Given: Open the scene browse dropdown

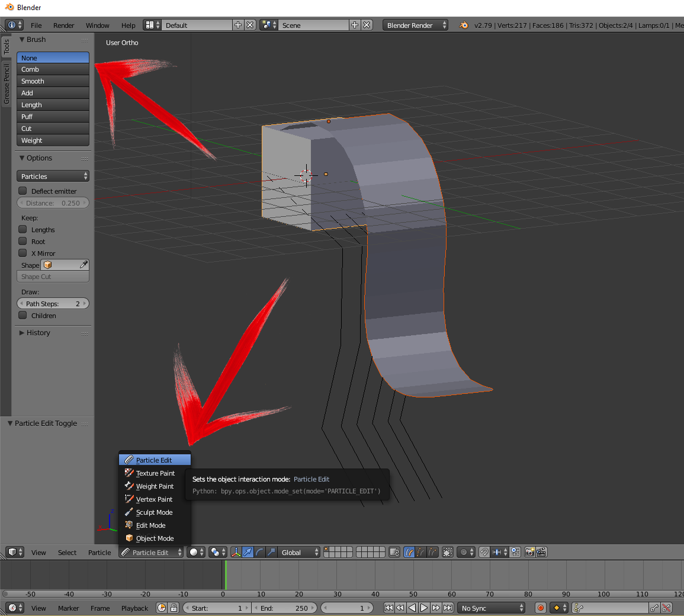Looking at the screenshot, I should [x=269, y=25].
